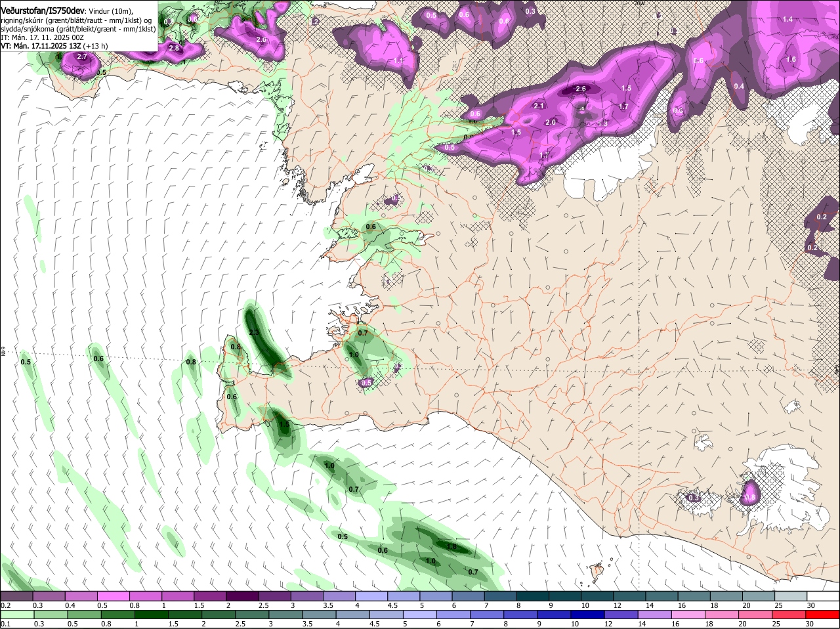The height and width of the screenshot is (629, 840).
Task: Click the Veðurstofan/IS750dev title text
Action: 43,11
